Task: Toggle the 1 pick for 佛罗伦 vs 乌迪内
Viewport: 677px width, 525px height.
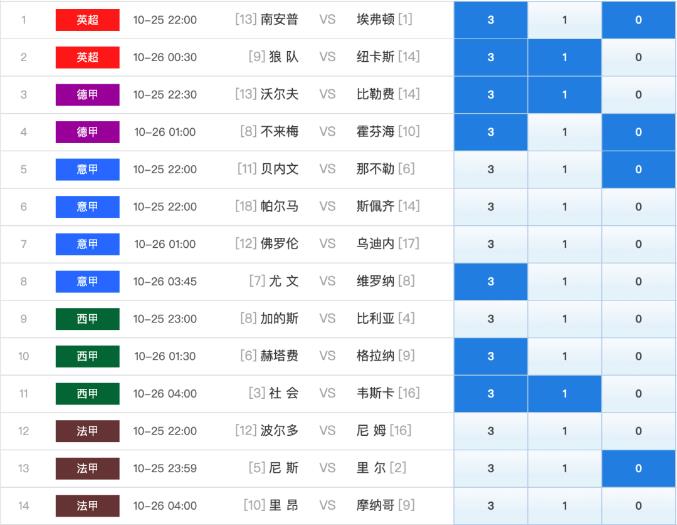Action: click(564, 244)
